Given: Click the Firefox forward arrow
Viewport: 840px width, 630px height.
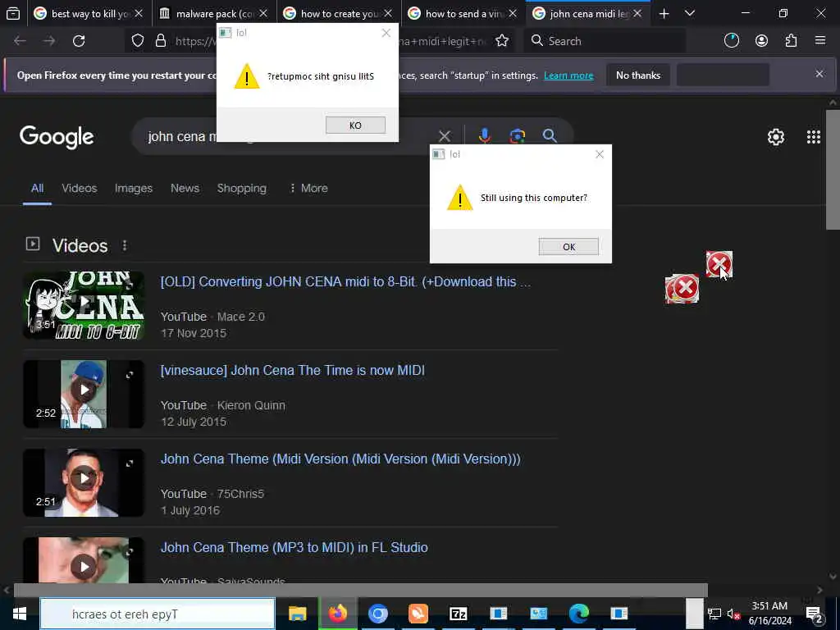Looking at the screenshot, I should pyautogui.click(x=49, y=41).
